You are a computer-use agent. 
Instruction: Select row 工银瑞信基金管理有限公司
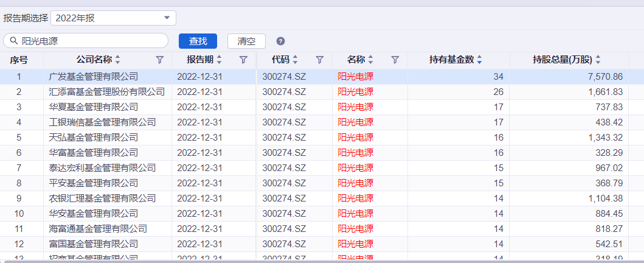322,122
